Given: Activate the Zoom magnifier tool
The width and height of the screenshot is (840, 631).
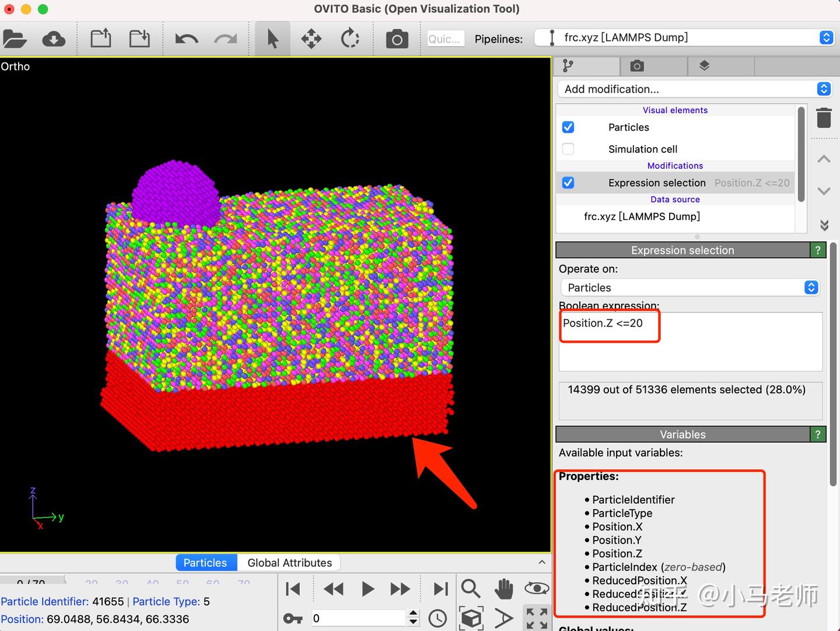Looking at the screenshot, I should click(x=470, y=589).
